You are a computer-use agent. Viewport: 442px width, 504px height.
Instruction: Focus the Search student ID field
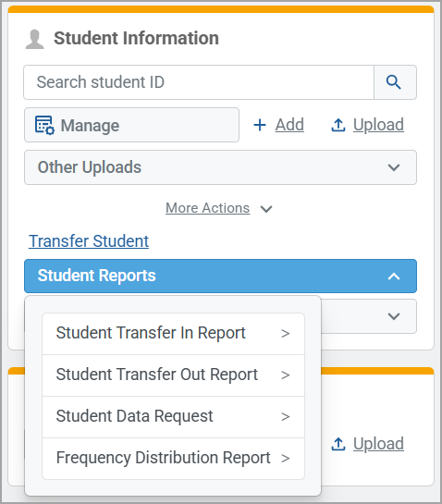click(x=199, y=82)
